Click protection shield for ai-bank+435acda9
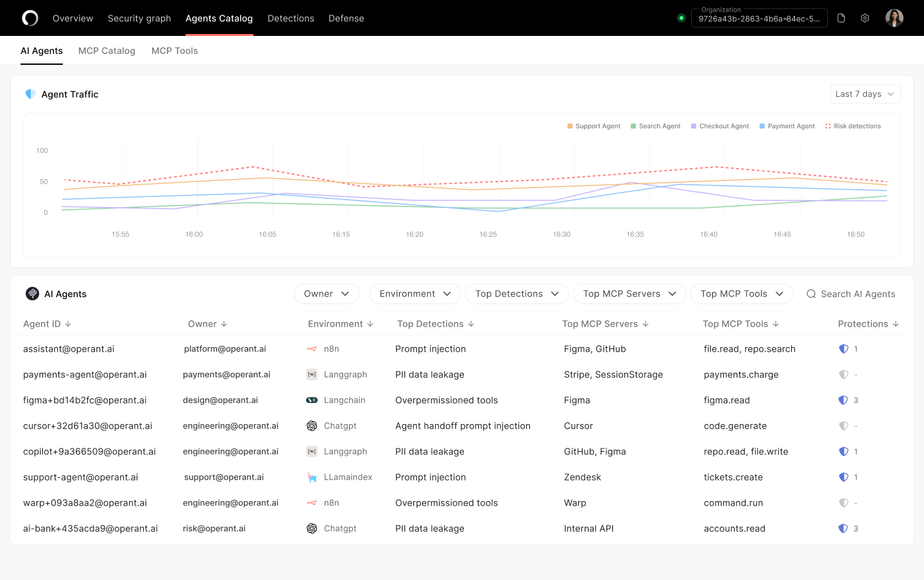Screen dimensions: 924x580 pyautogui.click(x=844, y=529)
